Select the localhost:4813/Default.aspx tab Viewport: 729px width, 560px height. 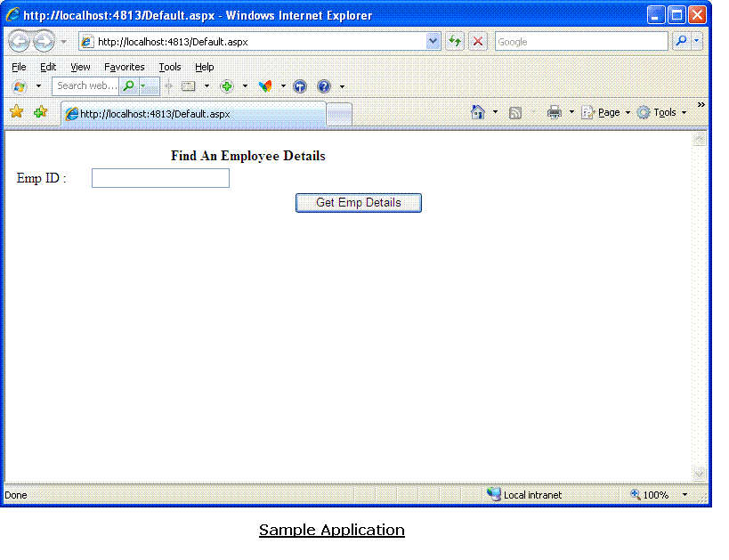pyautogui.click(x=193, y=114)
